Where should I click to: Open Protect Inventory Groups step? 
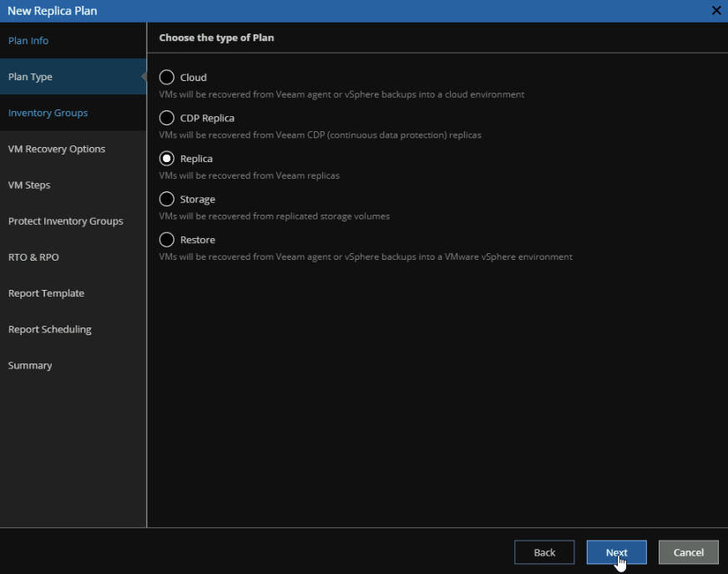(73, 221)
